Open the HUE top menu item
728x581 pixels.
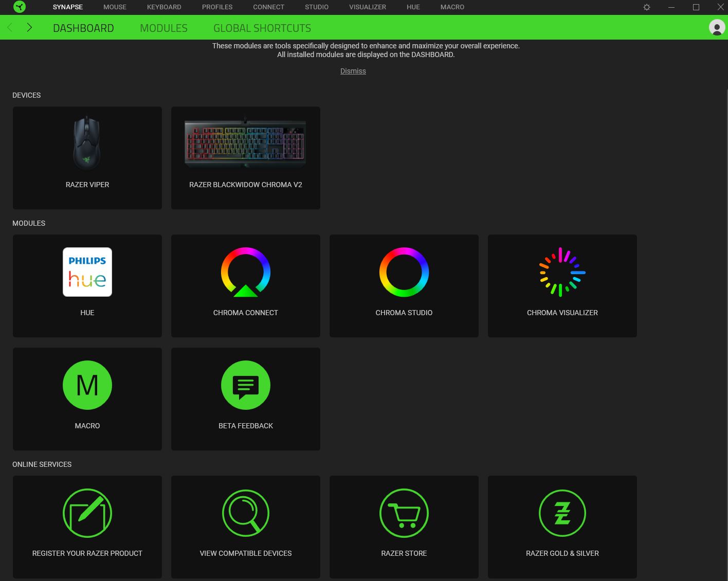(x=413, y=7)
